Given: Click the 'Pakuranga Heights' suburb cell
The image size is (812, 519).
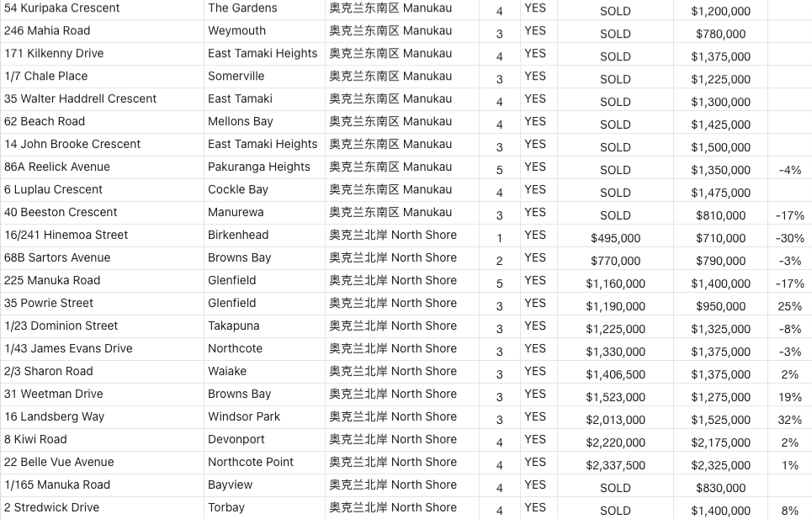Looking at the screenshot, I should click(x=264, y=167).
